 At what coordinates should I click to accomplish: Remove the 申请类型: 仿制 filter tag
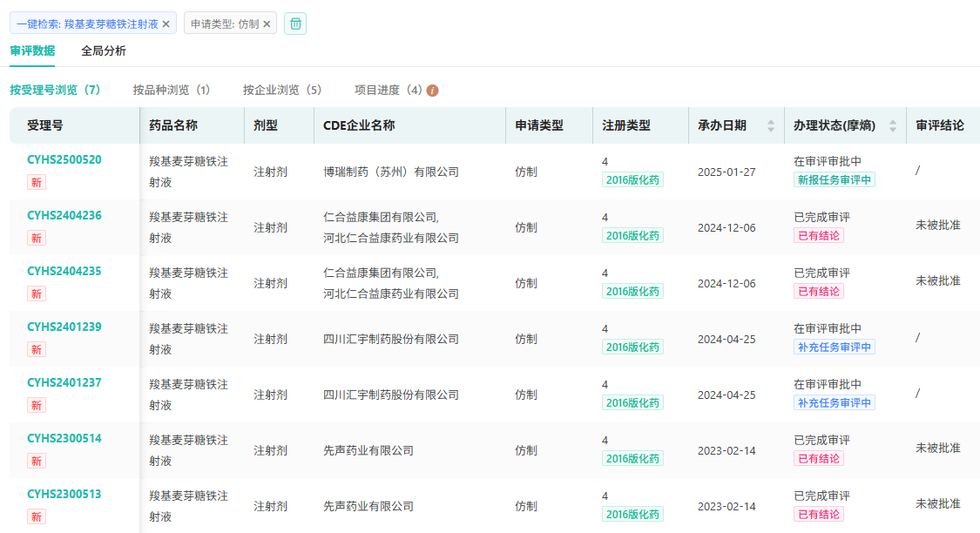[267, 24]
